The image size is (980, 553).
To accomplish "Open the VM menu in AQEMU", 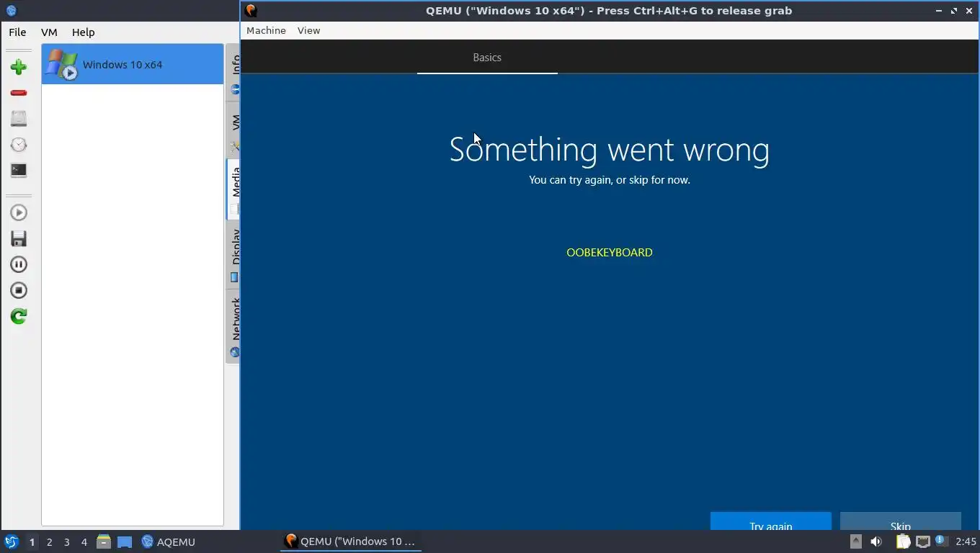I will [49, 32].
